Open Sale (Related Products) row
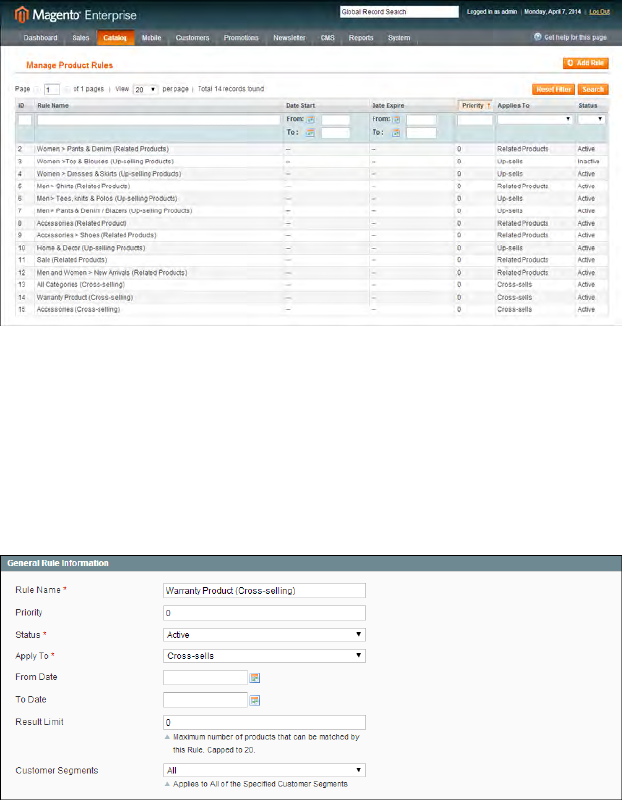The image size is (622, 800). point(312,260)
